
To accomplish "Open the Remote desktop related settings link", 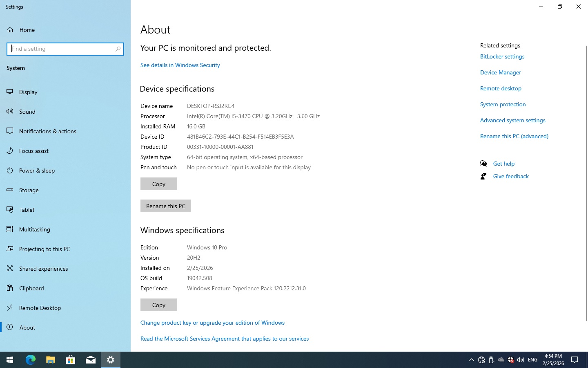I will [x=501, y=88].
